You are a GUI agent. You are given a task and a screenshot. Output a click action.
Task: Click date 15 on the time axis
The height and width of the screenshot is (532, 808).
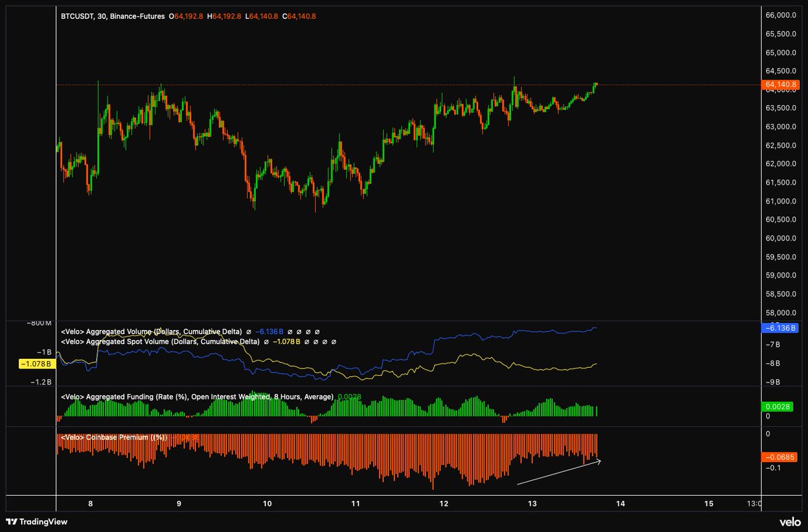708,503
